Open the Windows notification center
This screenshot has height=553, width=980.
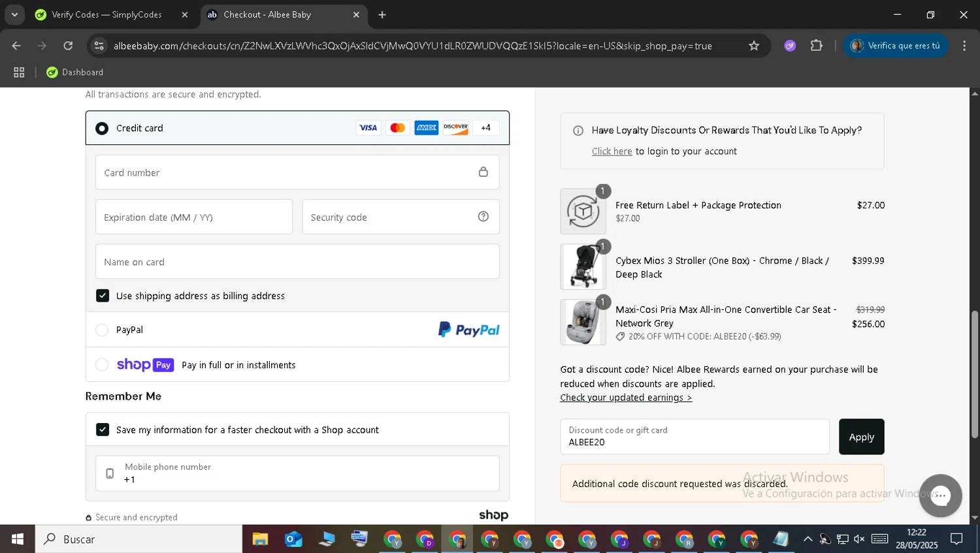956,539
